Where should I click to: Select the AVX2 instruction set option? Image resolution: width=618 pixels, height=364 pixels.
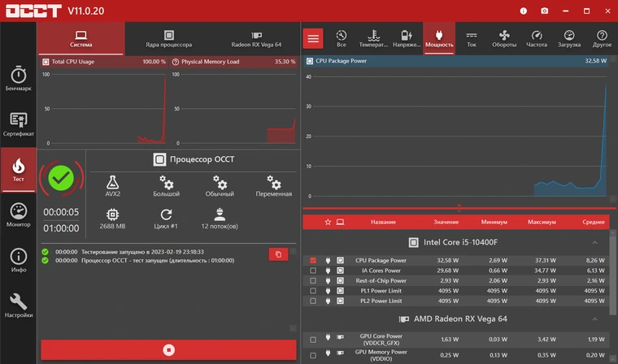(113, 186)
